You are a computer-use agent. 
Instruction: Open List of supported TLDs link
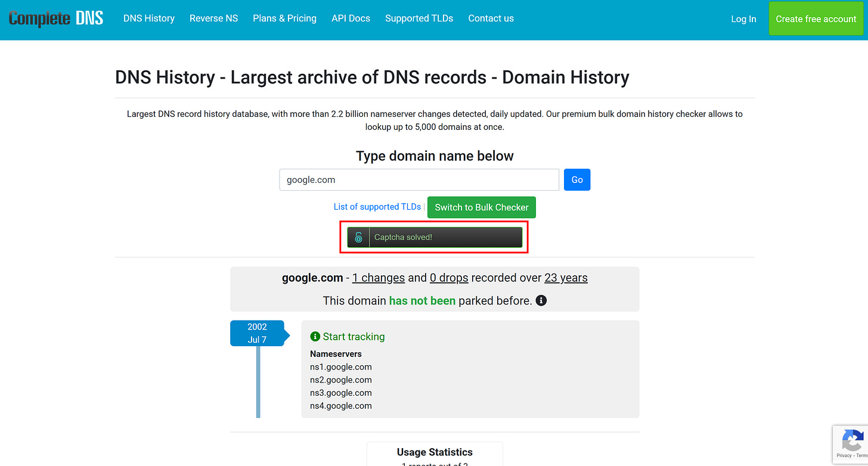[377, 207]
